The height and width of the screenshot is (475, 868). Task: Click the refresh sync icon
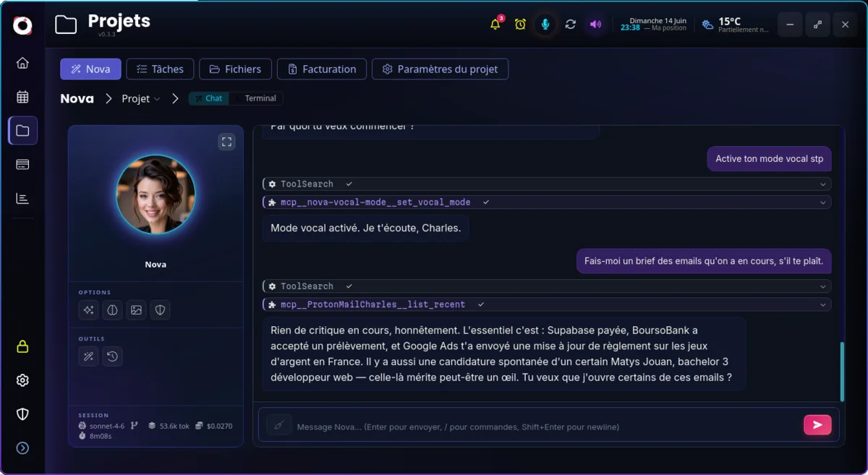click(571, 25)
